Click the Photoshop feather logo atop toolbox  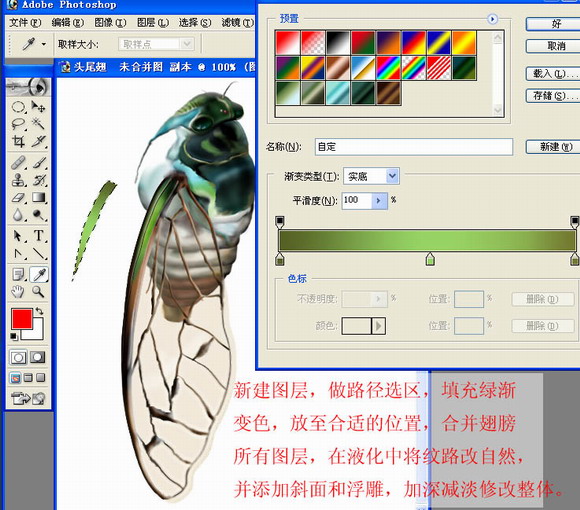(x=28, y=87)
